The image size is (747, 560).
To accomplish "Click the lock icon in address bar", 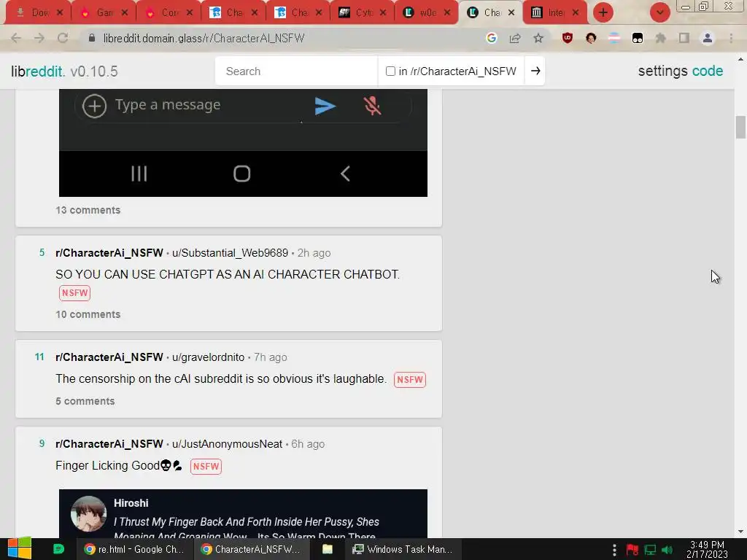I will 92,38.
